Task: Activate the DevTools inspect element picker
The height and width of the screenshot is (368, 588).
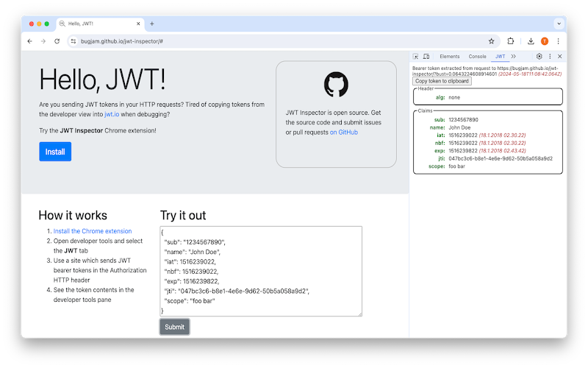Action: point(415,57)
